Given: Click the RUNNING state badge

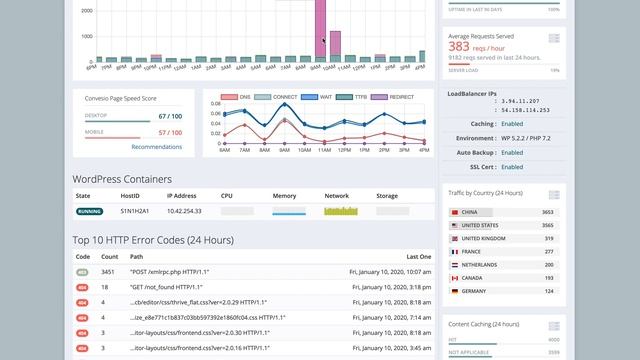Looking at the screenshot, I should (x=89, y=211).
